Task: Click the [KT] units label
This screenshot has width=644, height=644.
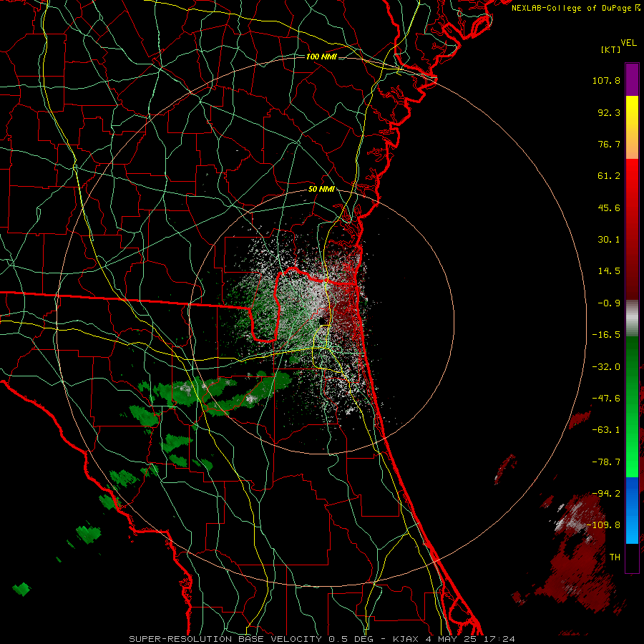Action: [x=610, y=49]
